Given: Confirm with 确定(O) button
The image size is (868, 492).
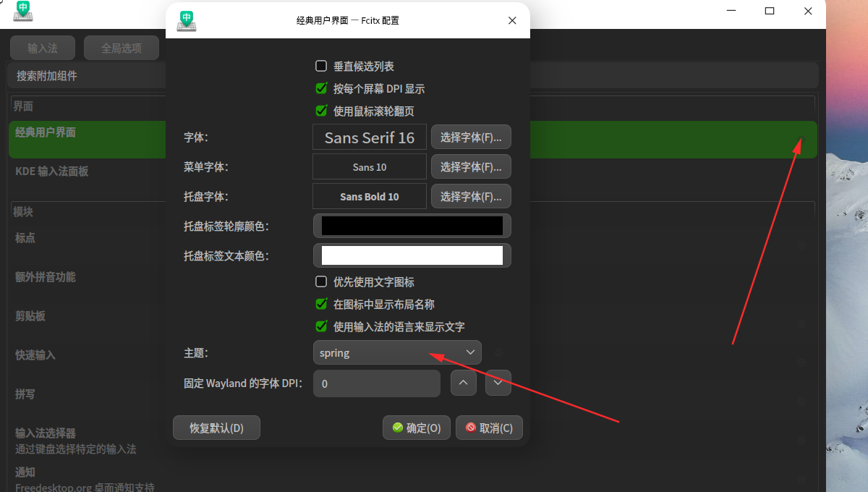Looking at the screenshot, I should (x=417, y=428).
